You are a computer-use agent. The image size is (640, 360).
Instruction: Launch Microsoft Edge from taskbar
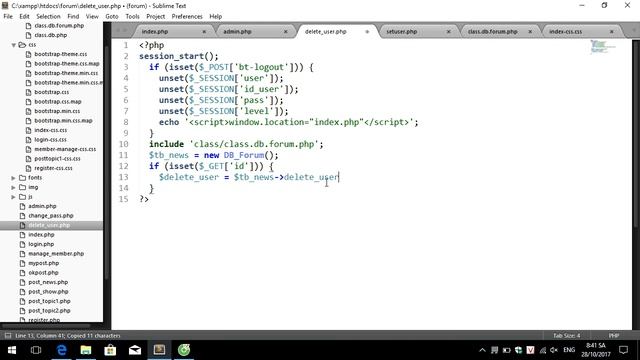pos(62,350)
